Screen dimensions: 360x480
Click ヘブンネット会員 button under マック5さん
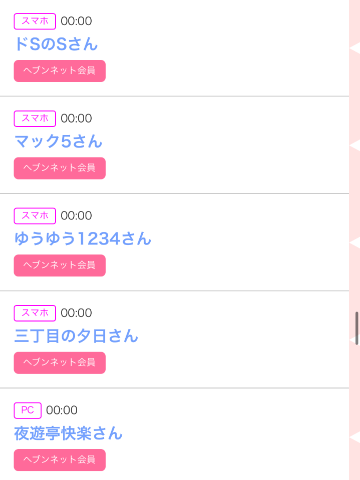[60, 168]
